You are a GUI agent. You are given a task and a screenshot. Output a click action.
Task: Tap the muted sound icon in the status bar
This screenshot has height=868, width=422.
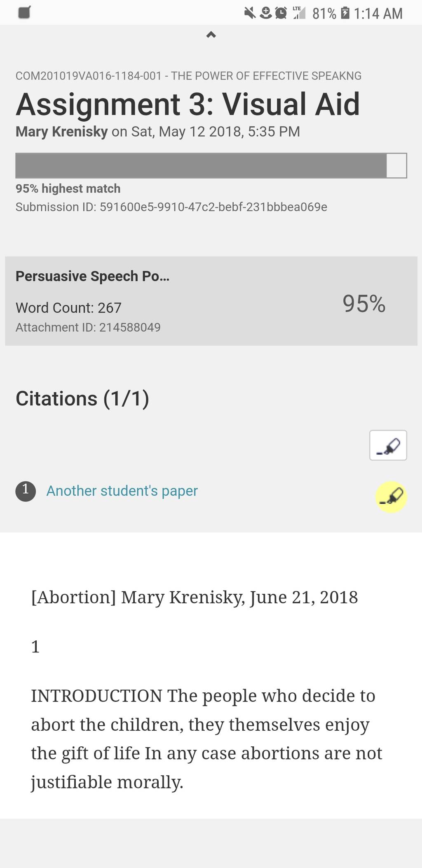(x=250, y=14)
